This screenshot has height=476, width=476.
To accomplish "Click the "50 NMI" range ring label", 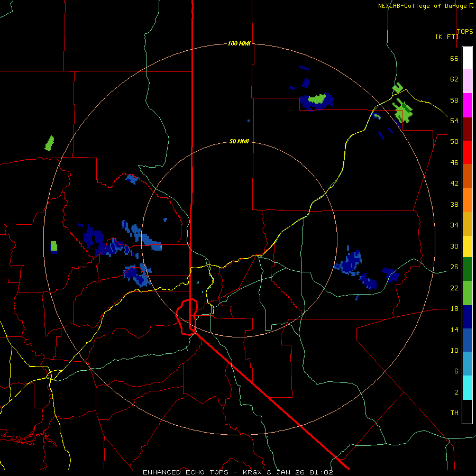I will pyautogui.click(x=239, y=141).
